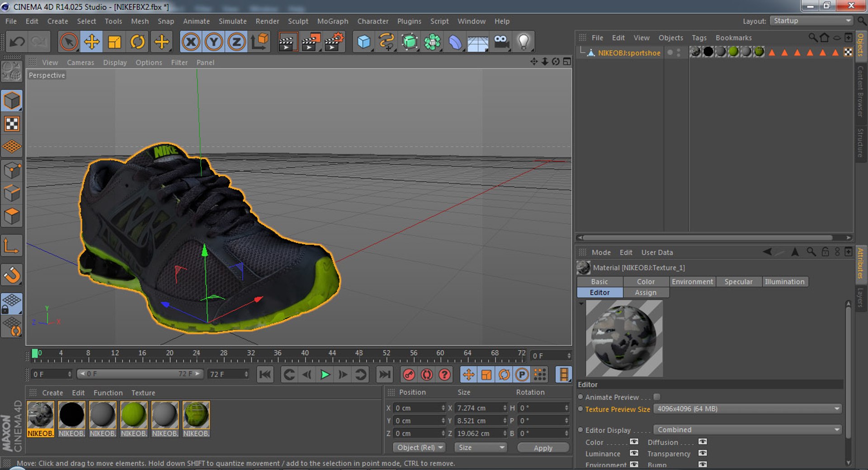The height and width of the screenshot is (470, 868).
Task: Enable Polygons mode in the left palette
Action: point(12,216)
